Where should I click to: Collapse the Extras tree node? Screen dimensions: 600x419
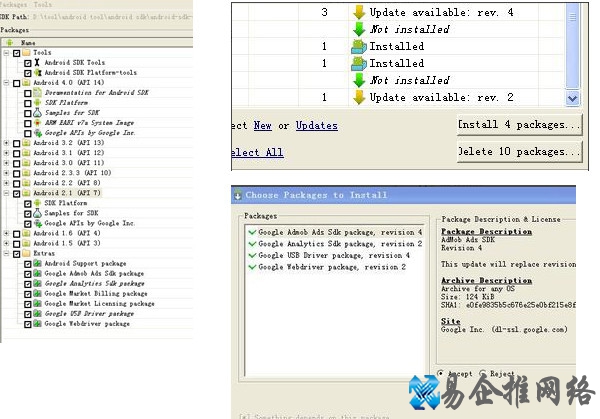pos(6,253)
